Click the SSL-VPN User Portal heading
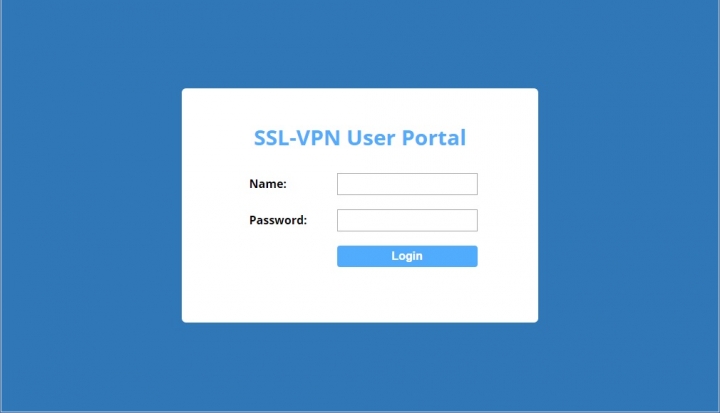Screen dimensions: 720x413 point(360,137)
